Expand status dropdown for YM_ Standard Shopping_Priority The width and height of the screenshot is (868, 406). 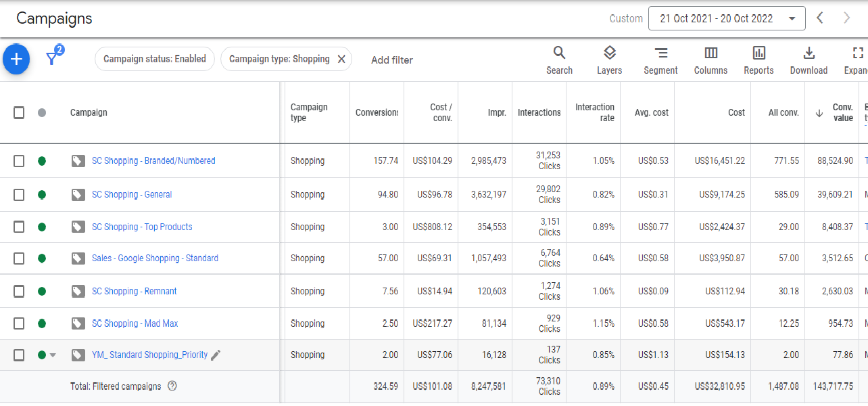(x=53, y=355)
